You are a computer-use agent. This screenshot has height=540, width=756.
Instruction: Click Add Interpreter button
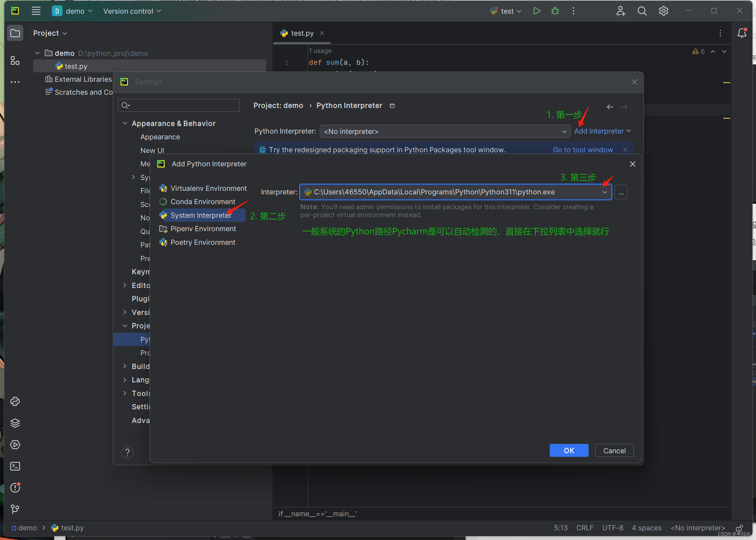[x=602, y=131]
